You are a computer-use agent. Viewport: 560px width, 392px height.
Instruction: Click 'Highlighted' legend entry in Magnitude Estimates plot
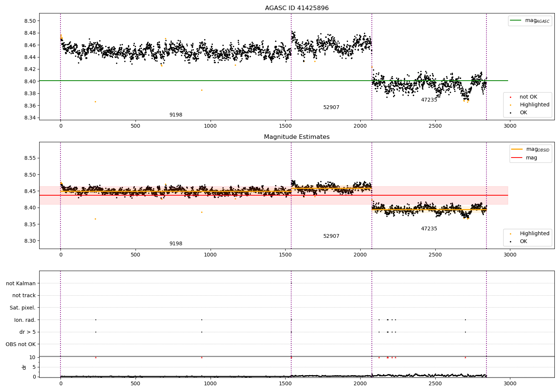pos(535,234)
